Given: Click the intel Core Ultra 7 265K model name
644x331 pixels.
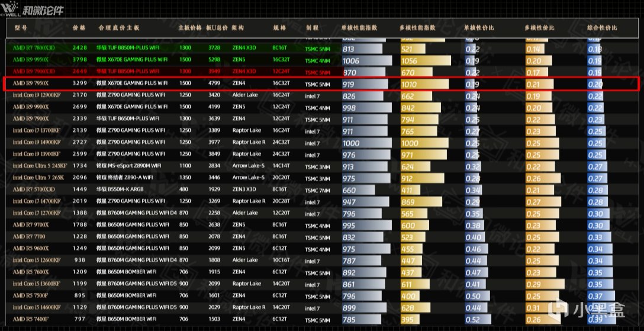Looking at the screenshot, I should pos(38,178).
